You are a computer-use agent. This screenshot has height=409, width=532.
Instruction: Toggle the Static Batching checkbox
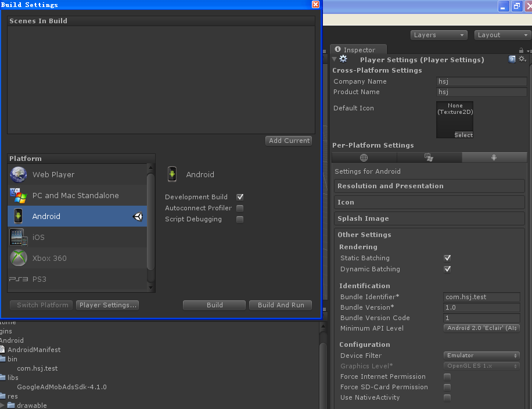447,258
